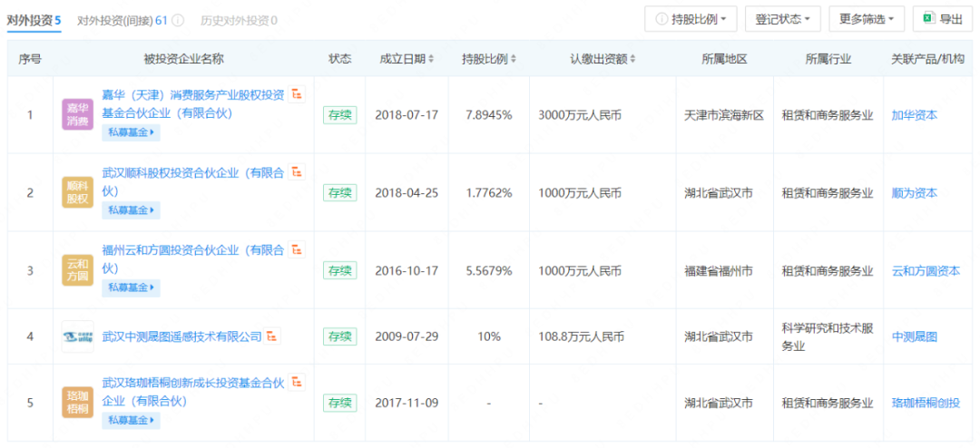Click the equity structure icon beside 武汉中测晟图遥感技术

click(273, 336)
